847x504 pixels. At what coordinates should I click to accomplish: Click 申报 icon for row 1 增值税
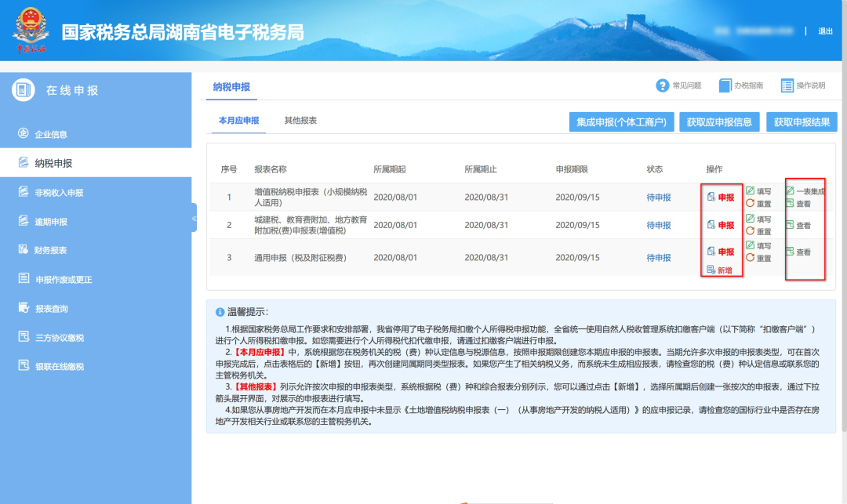coord(711,198)
